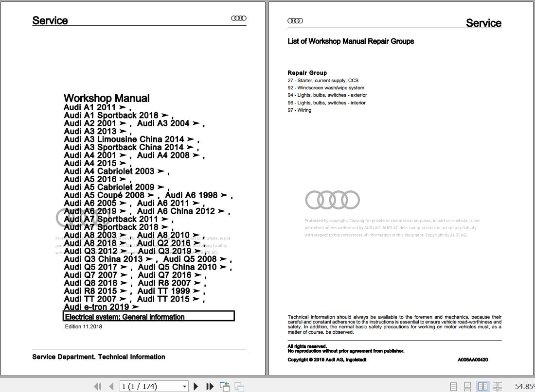Click the Audi A4 Cabriolet 2003 line

pos(116,171)
